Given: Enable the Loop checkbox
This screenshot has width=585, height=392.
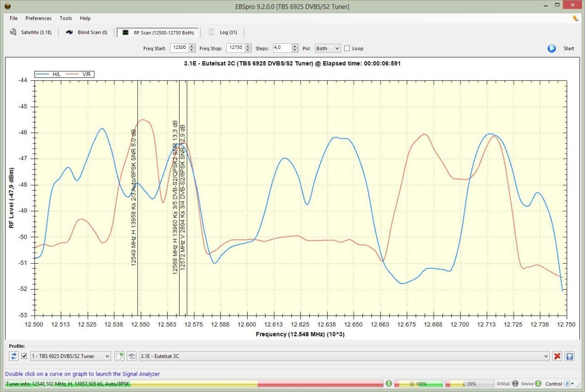Looking at the screenshot, I should coord(347,48).
